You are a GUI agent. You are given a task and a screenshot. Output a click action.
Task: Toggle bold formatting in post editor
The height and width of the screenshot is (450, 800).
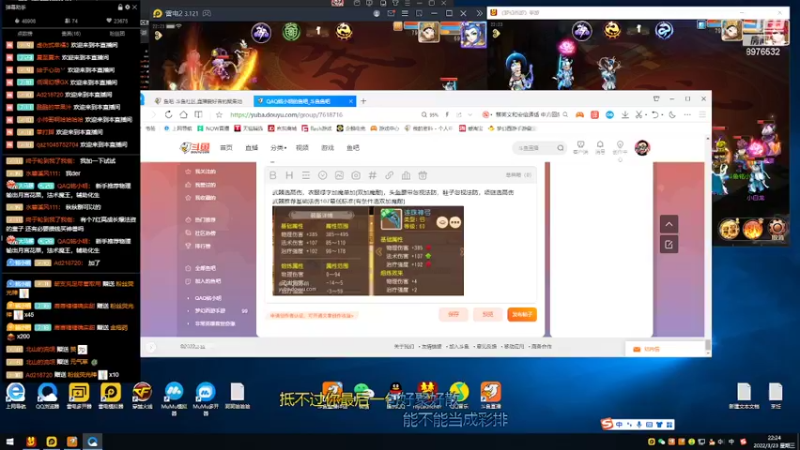pos(273,176)
